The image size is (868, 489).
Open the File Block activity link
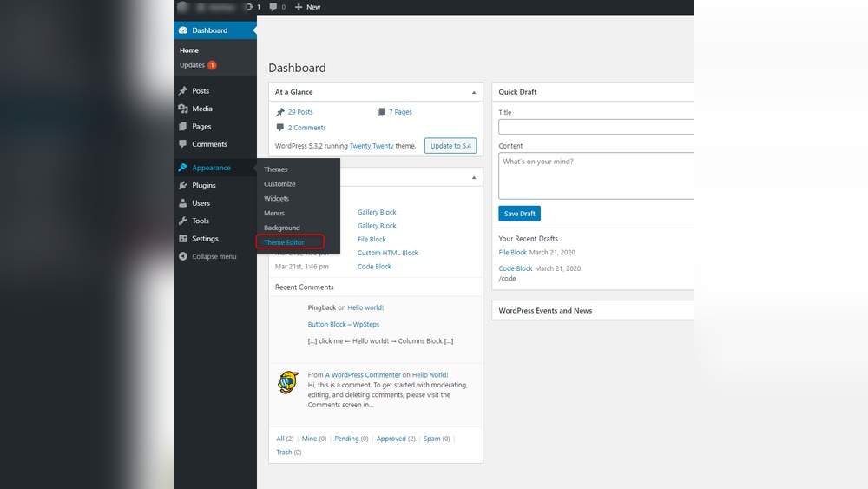pos(372,239)
